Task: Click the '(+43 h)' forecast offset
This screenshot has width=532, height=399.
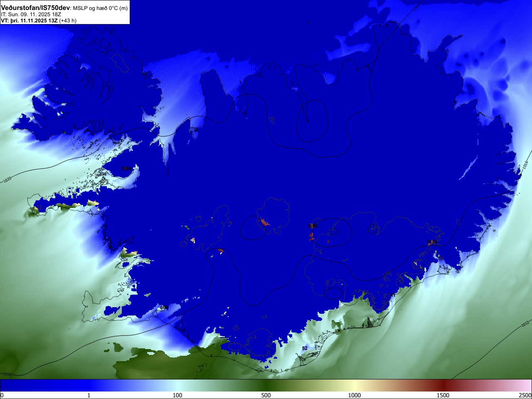Action: click(68, 20)
